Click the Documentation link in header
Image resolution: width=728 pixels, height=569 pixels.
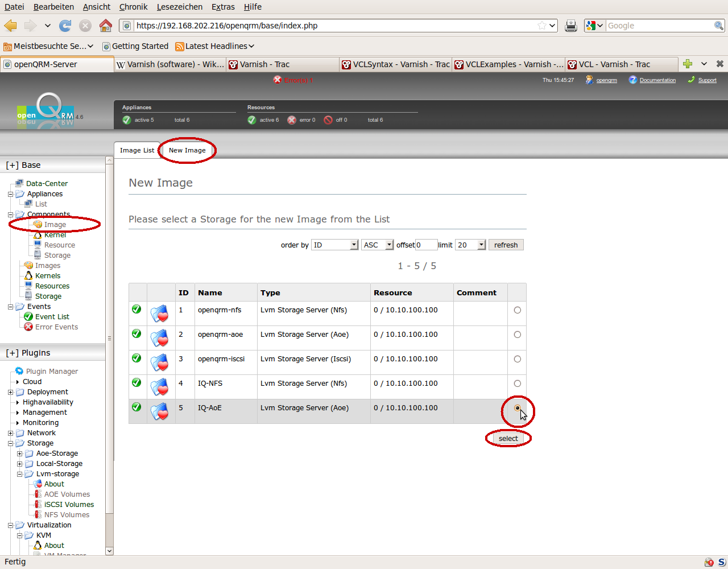pyautogui.click(x=657, y=80)
